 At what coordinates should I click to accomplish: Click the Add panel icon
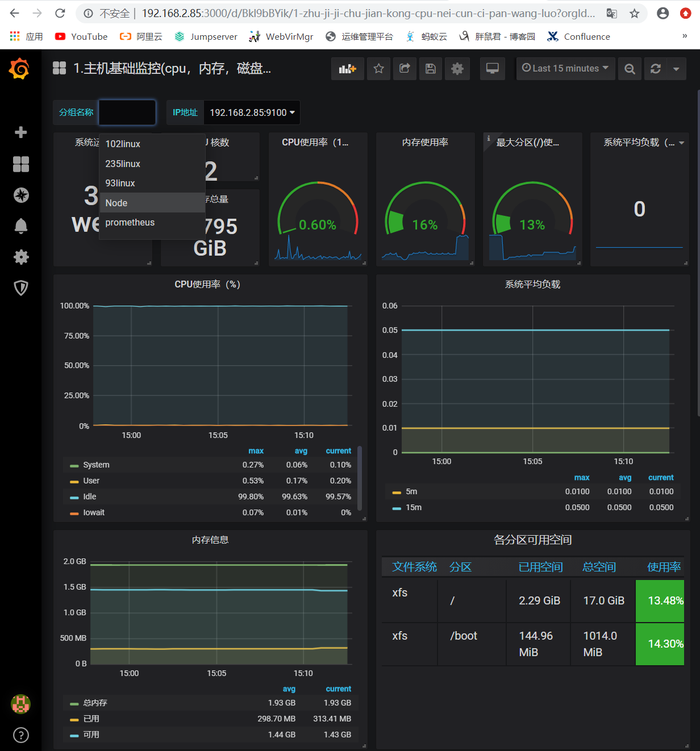click(347, 69)
